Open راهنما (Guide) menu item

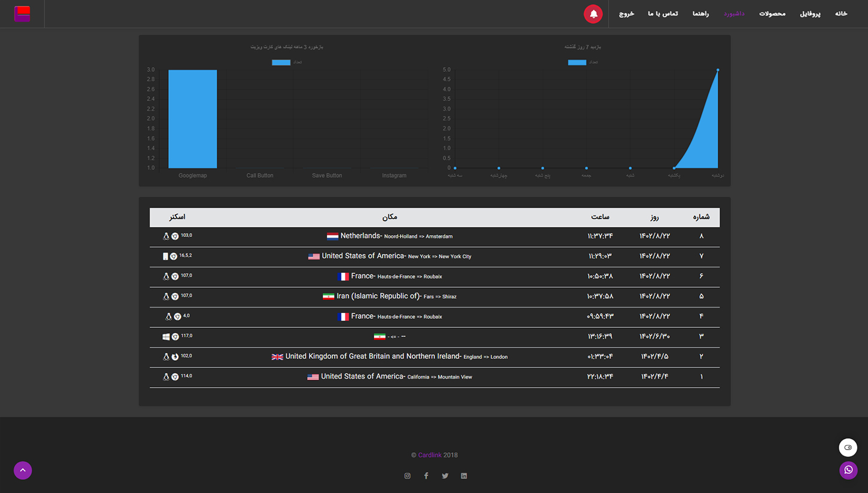point(701,14)
